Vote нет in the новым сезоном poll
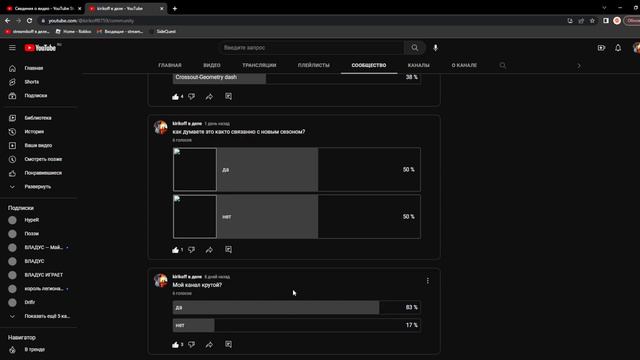This screenshot has width=640, height=360. [297, 217]
